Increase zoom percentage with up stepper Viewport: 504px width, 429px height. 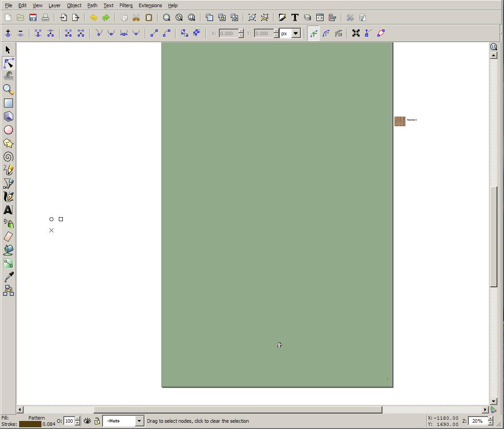coord(491,419)
